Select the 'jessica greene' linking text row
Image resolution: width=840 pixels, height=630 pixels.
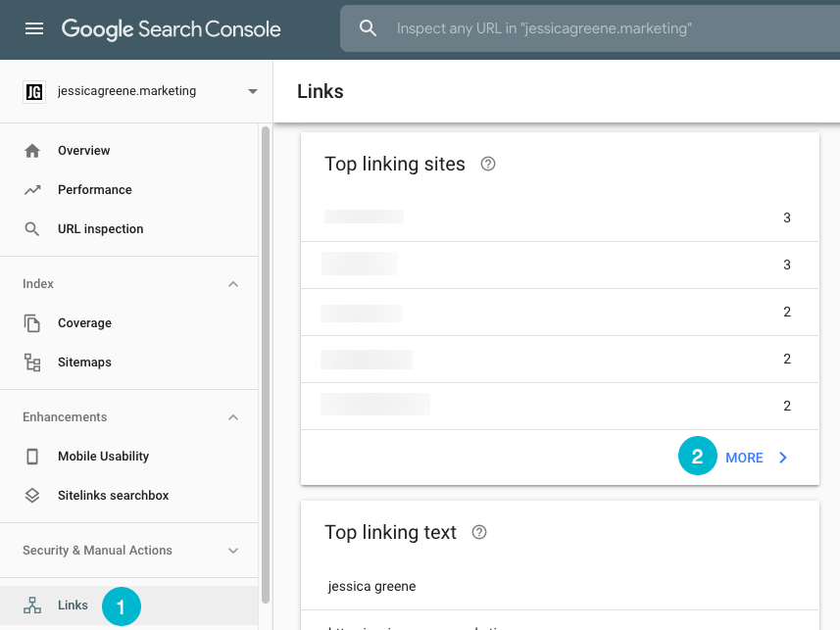pos(560,587)
